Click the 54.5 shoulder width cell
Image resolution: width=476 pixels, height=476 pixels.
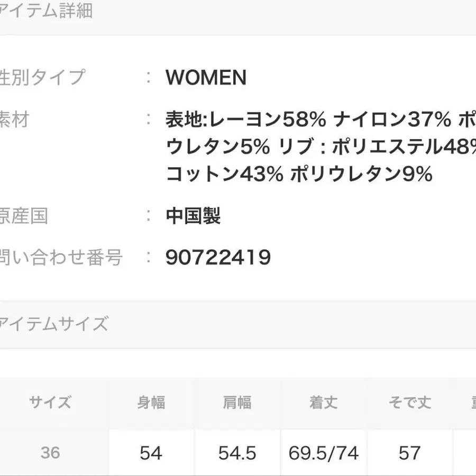237,453
